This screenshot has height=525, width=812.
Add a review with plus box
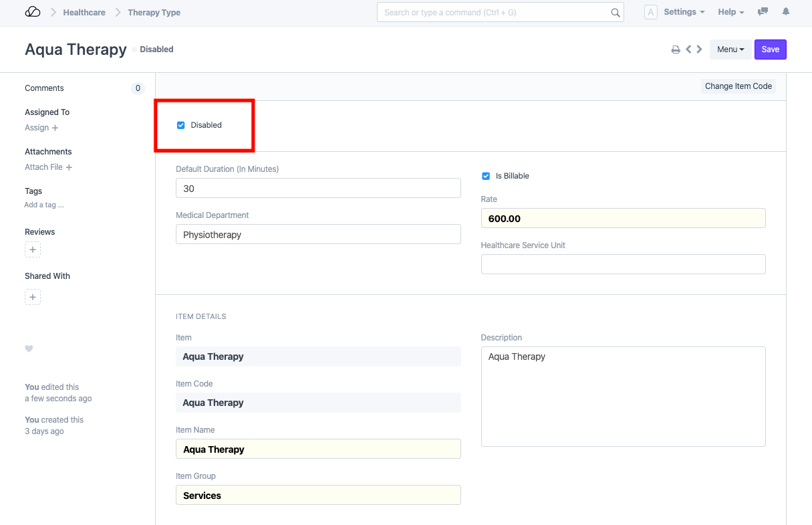click(33, 249)
